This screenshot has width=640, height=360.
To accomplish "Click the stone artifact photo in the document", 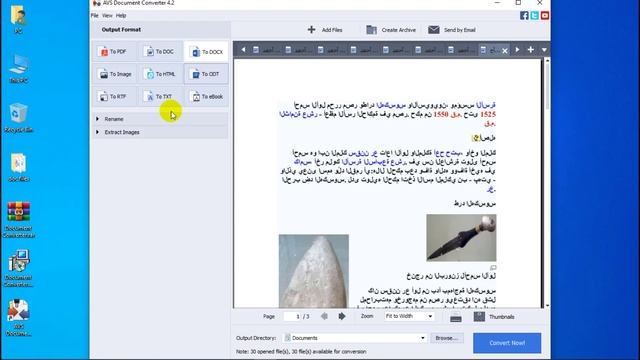I will (313, 271).
